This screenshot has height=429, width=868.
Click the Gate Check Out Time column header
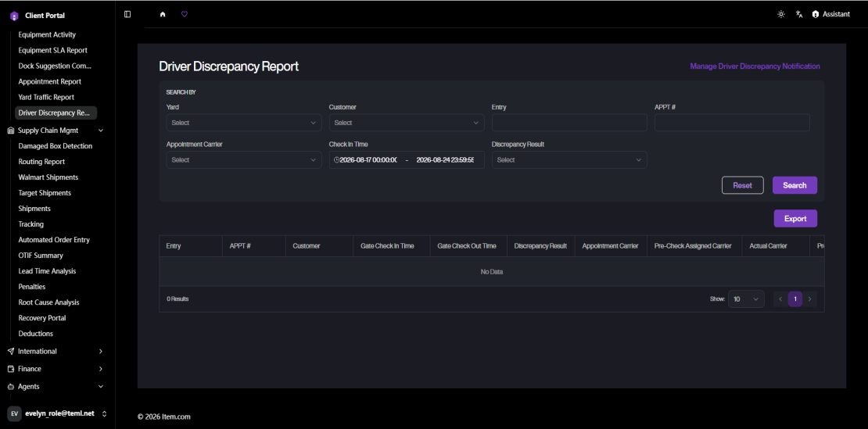click(x=468, y=245)
